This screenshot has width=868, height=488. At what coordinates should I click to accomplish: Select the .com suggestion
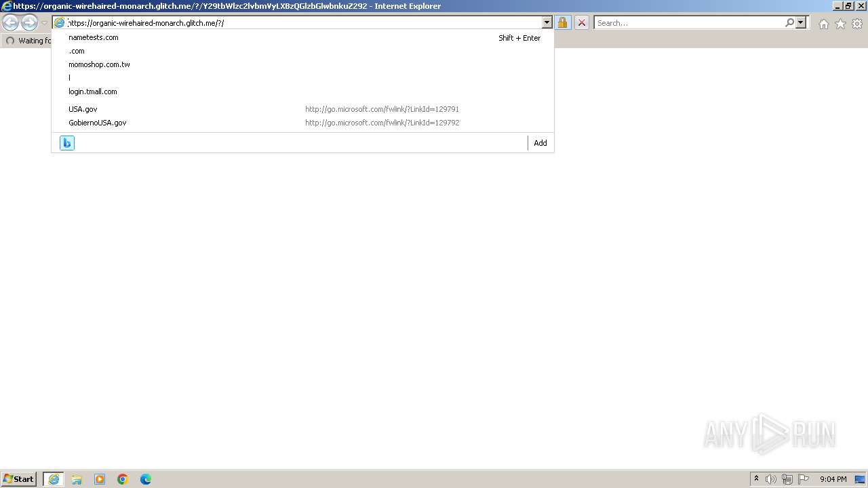[302, 51]
